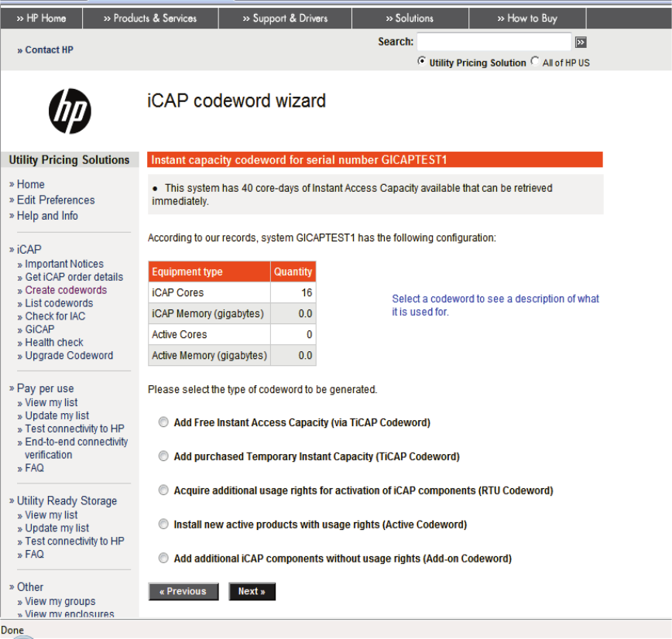
Task: Open View my groups link
Action: click(x=60, y=601)
